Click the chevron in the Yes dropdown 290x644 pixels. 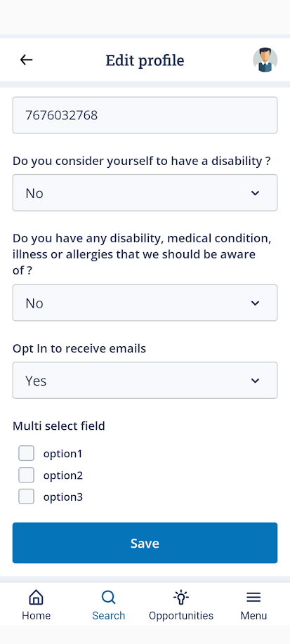[255, 381]
